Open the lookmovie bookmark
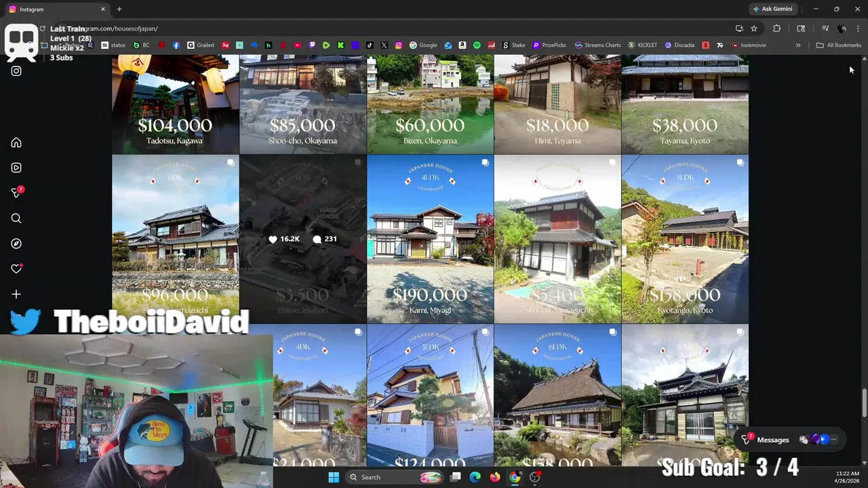This screenshot has height=488, width=868. point(749,45)
